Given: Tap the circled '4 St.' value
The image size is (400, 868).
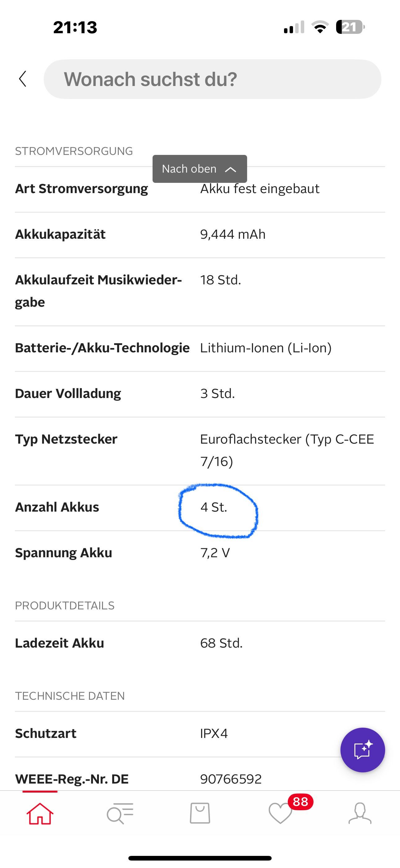Looking at the screenshot, I should (x=214, y=507).
